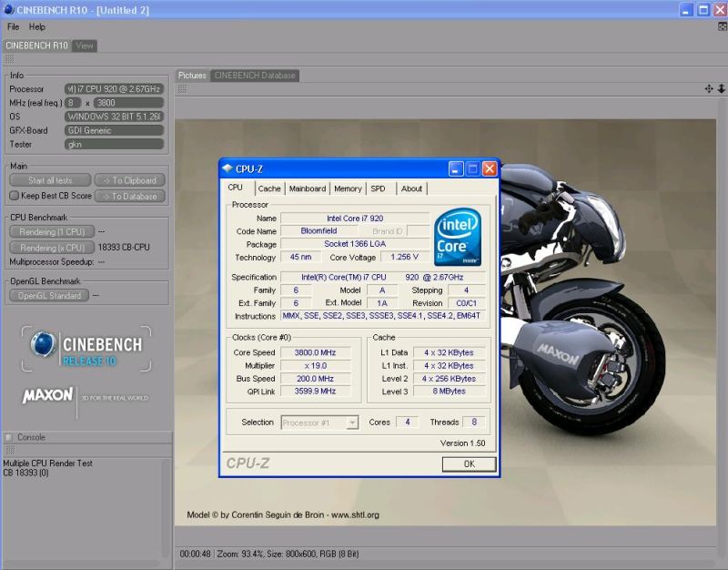
Task: Switch to the Pictures tab
Action: click(x=192, y=76)
